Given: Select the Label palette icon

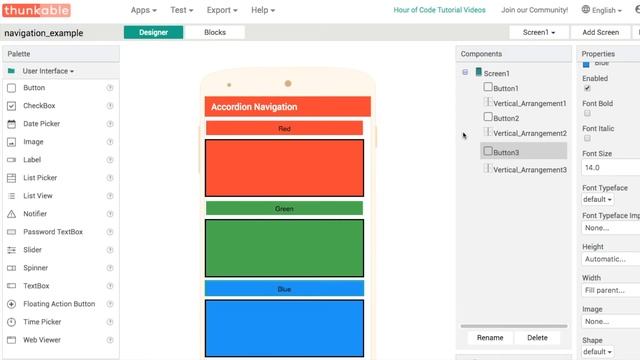Looking at the screenshot, I should 11,160.
